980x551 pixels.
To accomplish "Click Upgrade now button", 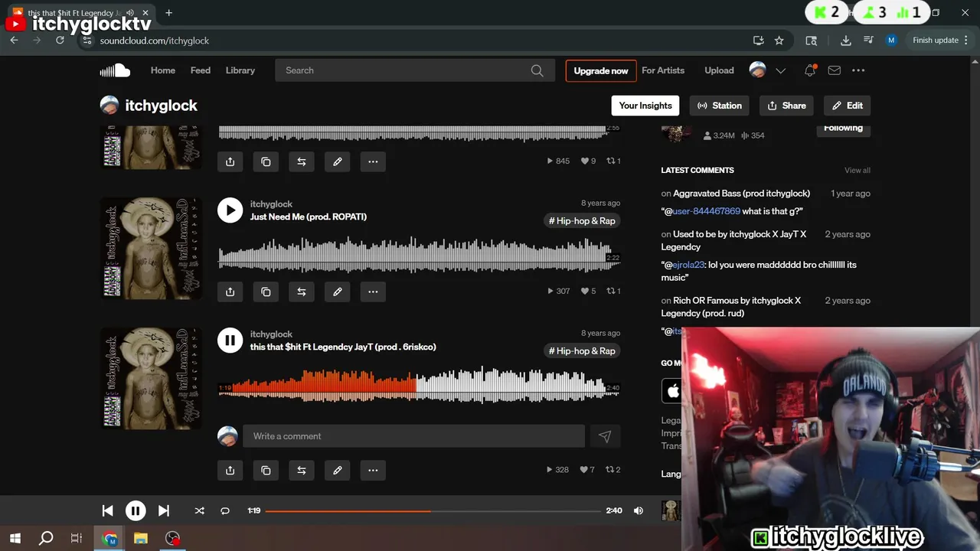I will pos(601,70).
